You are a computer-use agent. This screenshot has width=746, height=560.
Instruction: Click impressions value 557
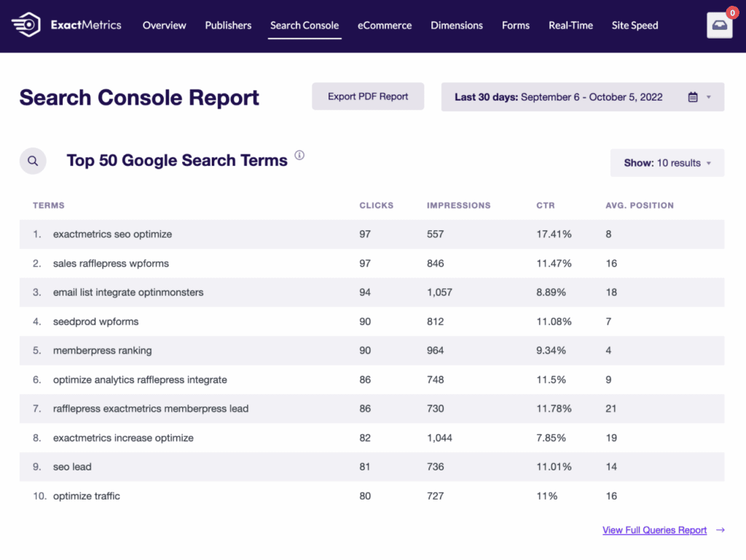click(x=436, y=234)
